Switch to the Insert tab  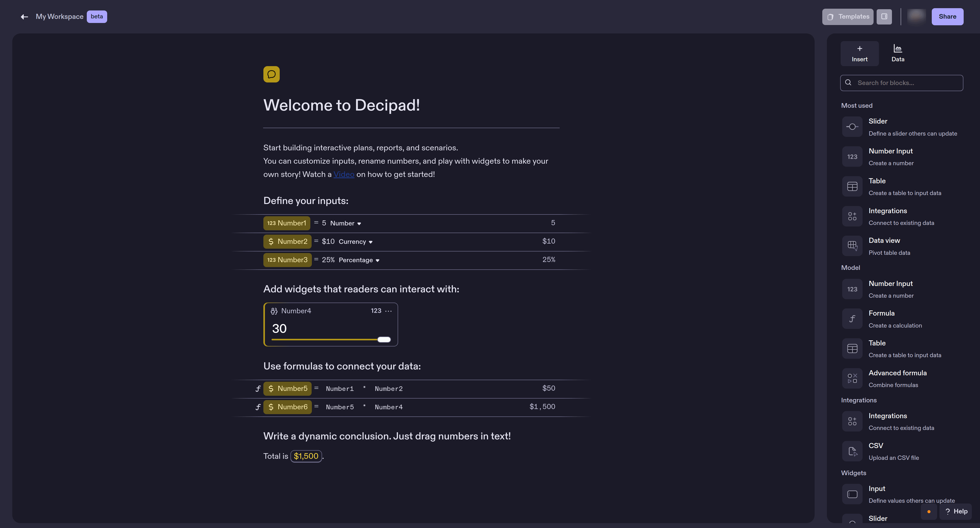tap(859, 54)
